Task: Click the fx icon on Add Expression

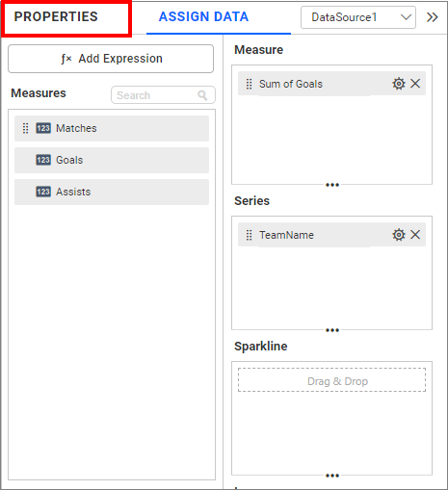Action: click(x=66, y=59)
